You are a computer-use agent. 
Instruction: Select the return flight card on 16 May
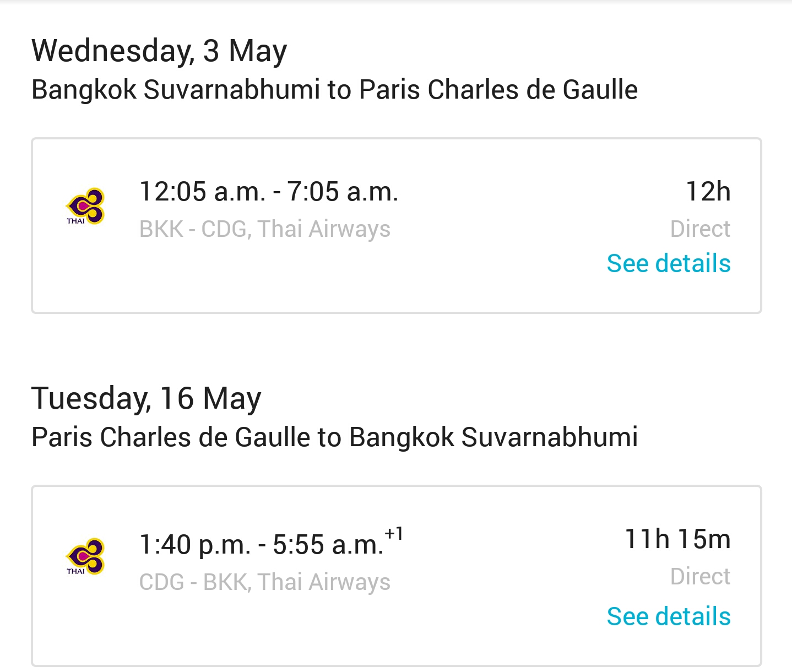[x=397, y=576]
